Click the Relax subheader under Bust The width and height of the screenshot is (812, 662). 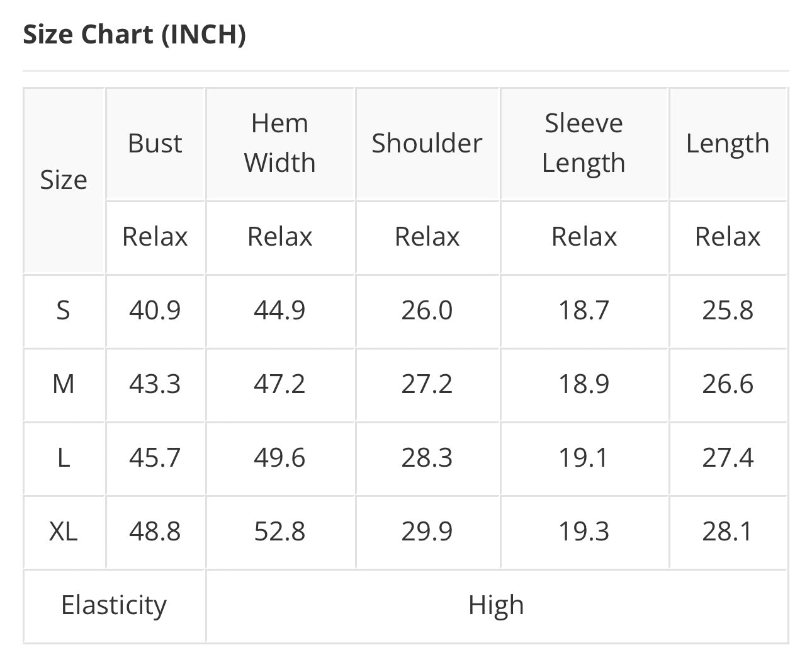(155, 237)
